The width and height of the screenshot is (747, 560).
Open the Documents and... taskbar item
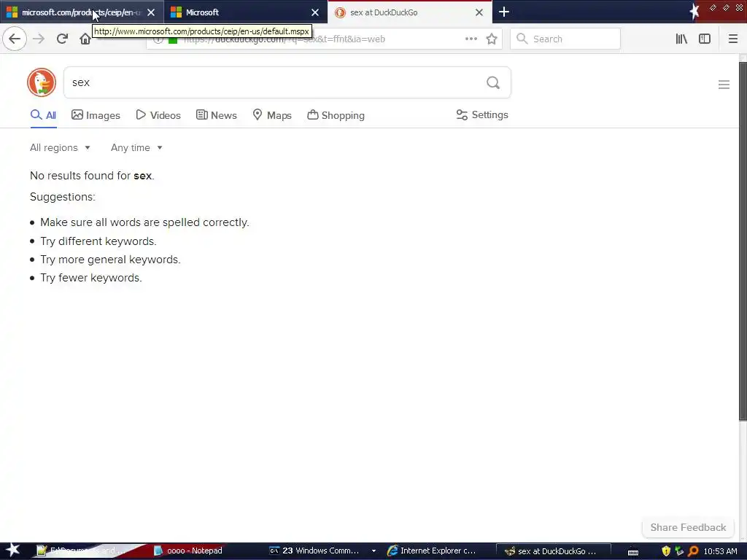[x=81, y=551]
